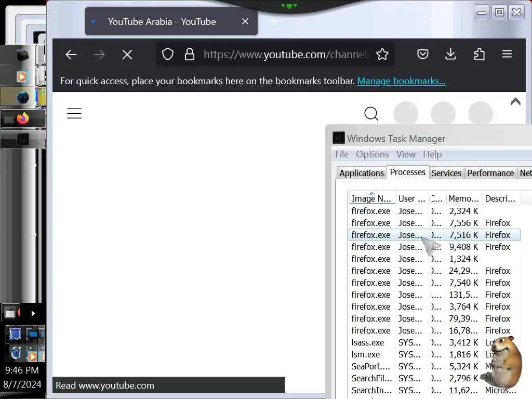This screenshot has height=399, width=532.
Task: Select the SearchFil... process row
Action: pos(434,378)
